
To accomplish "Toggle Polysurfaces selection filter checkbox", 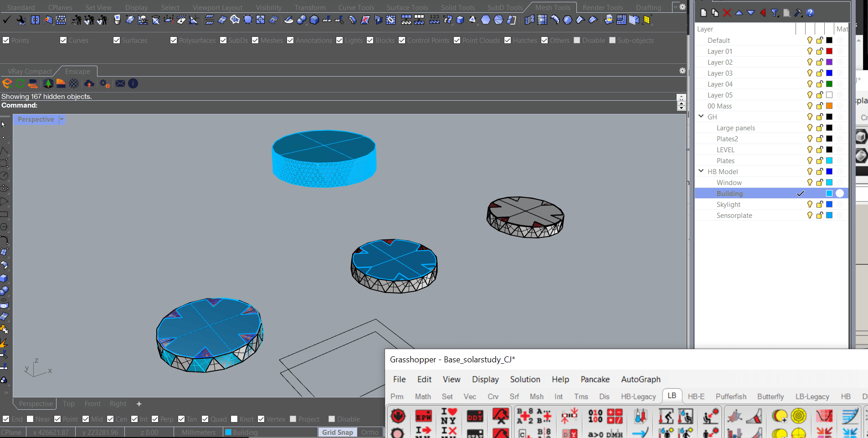I will pos(174,40).
